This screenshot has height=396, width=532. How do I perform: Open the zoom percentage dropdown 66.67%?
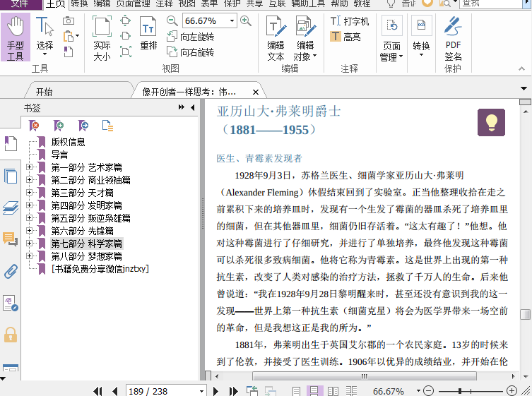point(232,21)
